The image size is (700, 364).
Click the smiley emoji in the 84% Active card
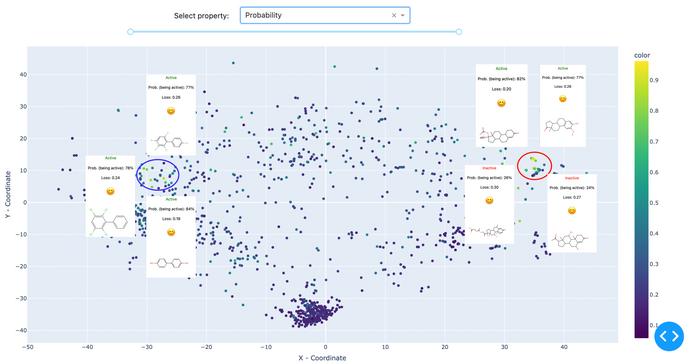coord(171,232)
